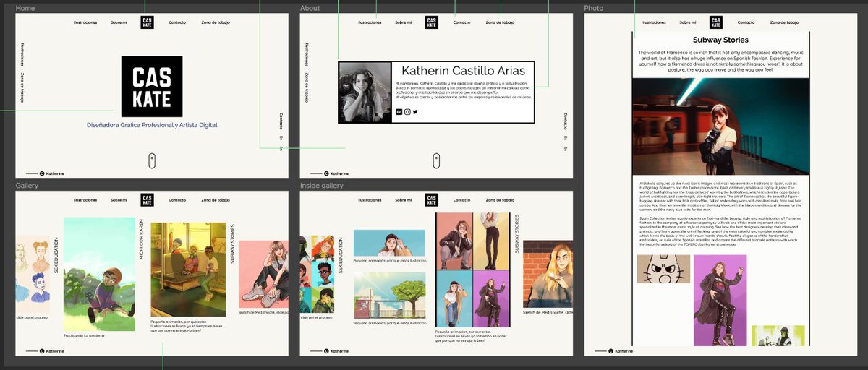Click Ilustraciones in Gallery artboard top nav
The height and width of the screenshot is (370, 868).
click(85, 200)
